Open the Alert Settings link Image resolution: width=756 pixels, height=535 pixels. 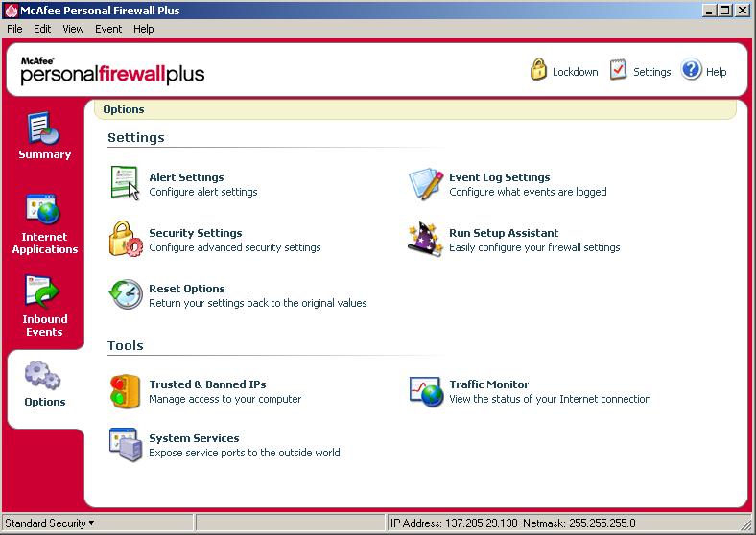tap(186, 177)
